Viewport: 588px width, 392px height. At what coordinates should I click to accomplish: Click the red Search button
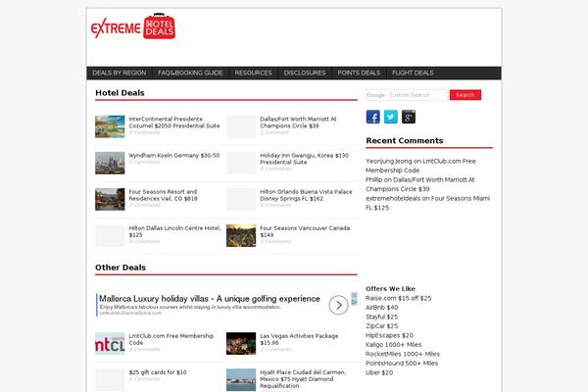pos(465,95)
